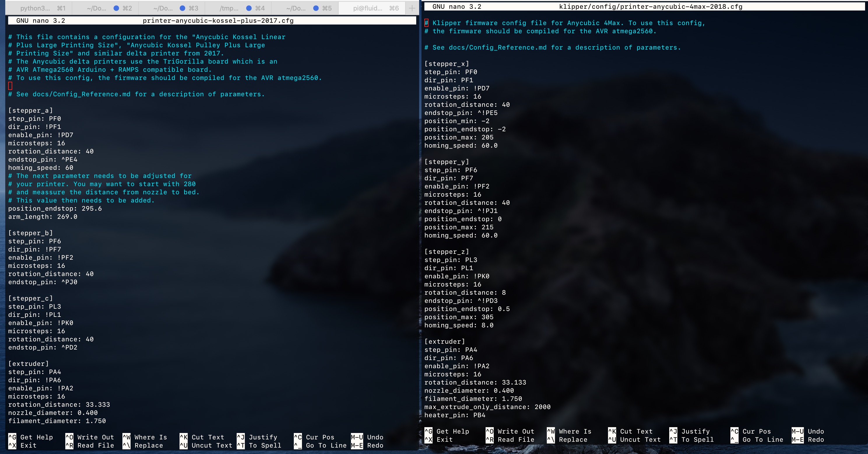Click ^G Get Help in right nano window
This screenshot has width=868, height=454.
coord(447,432)
